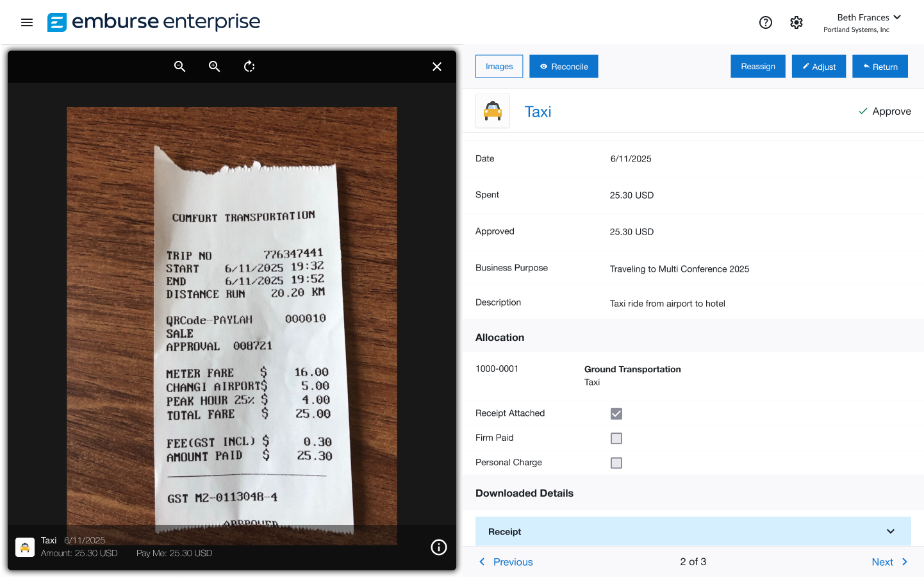924x578 pixels.
Task: Click the taxi receipt photo
Action: tap(232, 326)
